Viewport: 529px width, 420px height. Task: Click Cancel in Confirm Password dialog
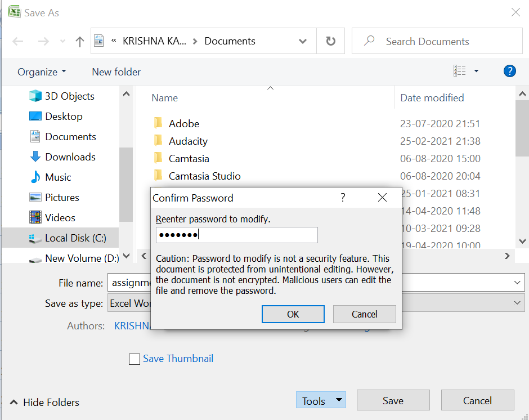point(365,314)
